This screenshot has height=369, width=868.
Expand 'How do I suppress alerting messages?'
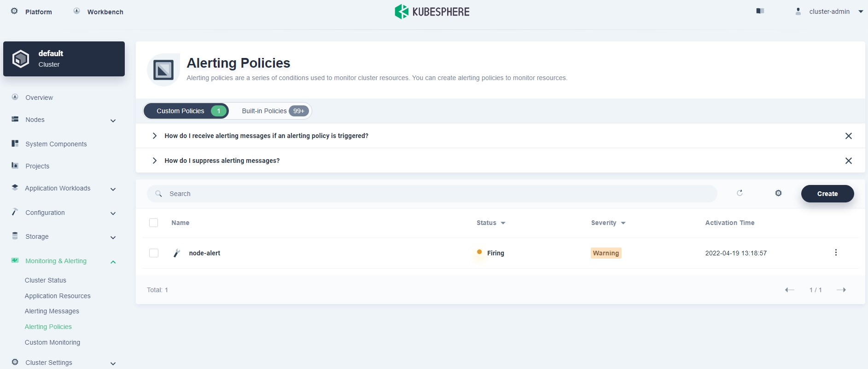click(x=222, y=161)
